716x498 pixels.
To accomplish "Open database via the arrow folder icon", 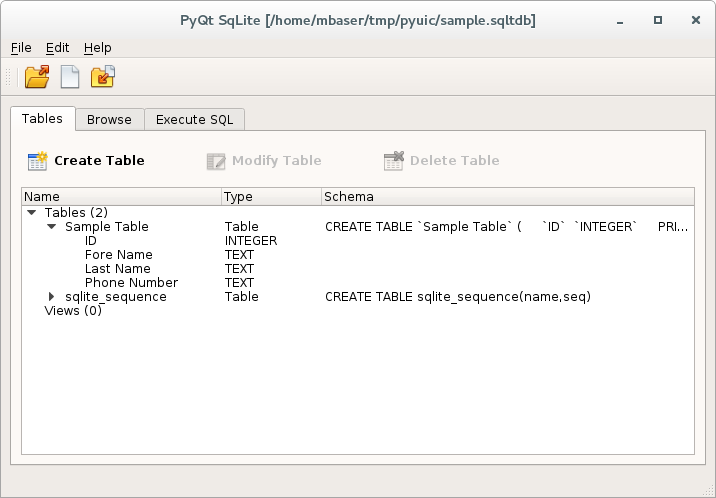I will coord(37,76).
